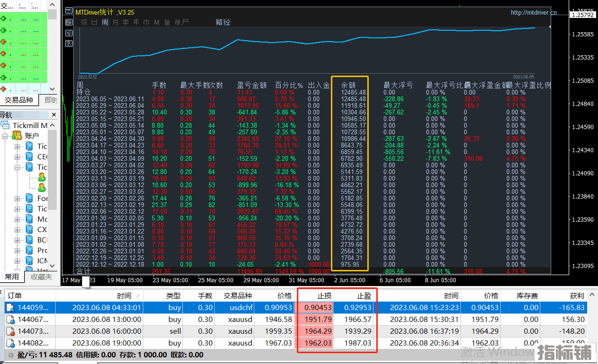This screenshot has width=598, height=364.
Task: Click first green up arrow in market watch
Action: click(3, 18)
